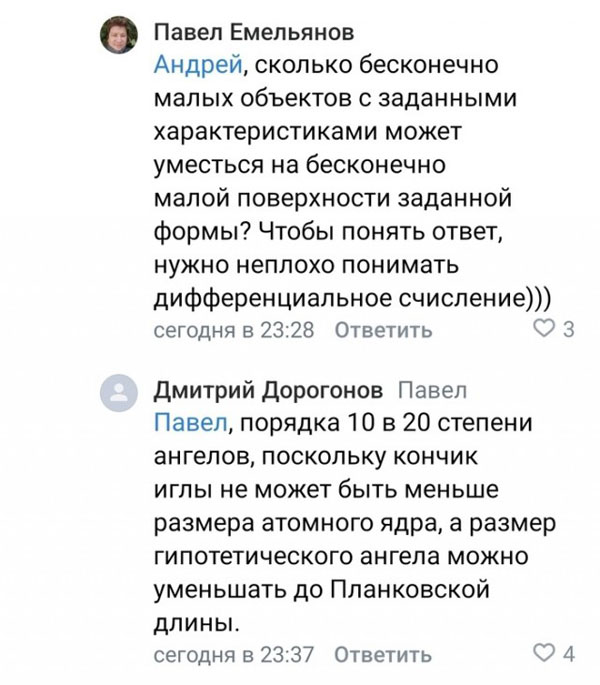Click the words дифференциальное счисление
The image size is (600, 685).
pyautogui.click(x=340, y=298)
